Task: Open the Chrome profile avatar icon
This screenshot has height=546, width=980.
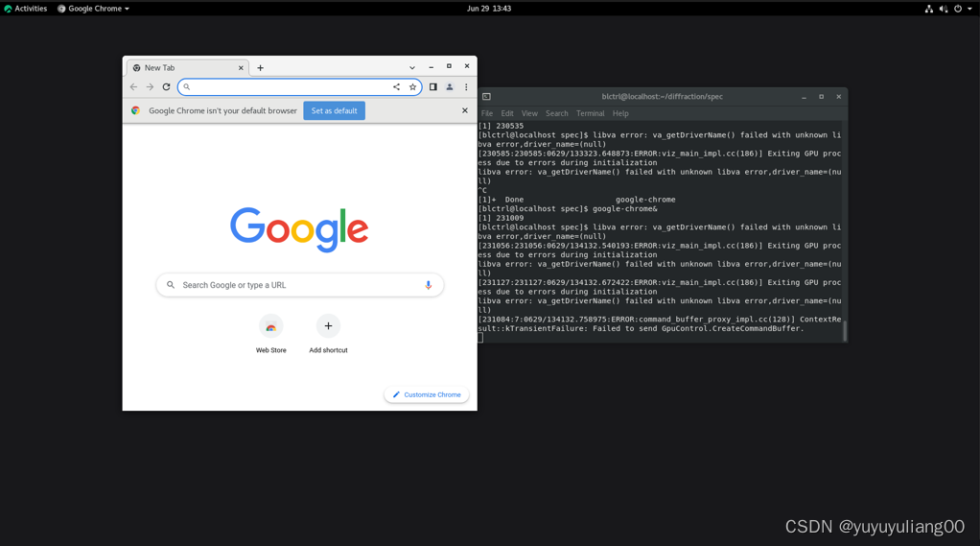Action: pyautogui.click(x=450, y=87)
